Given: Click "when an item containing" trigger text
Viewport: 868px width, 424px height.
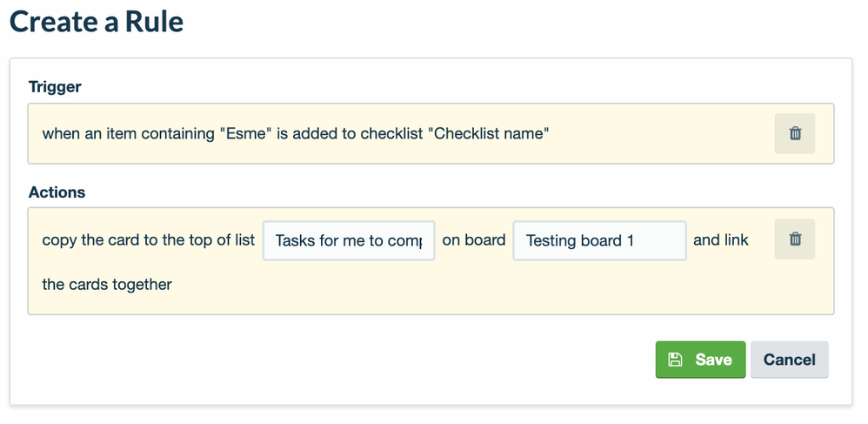Looking at the screenshot, I should (126, 134).
